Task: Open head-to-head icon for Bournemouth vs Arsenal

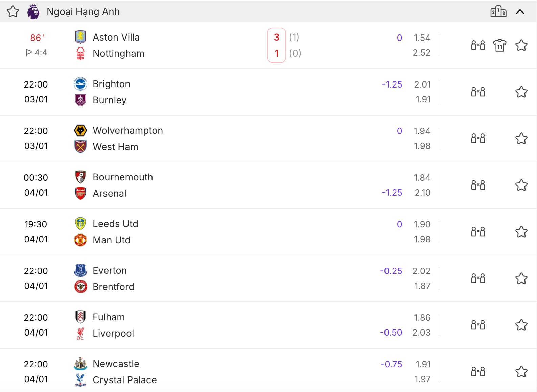Action: [x=478, y=185]
